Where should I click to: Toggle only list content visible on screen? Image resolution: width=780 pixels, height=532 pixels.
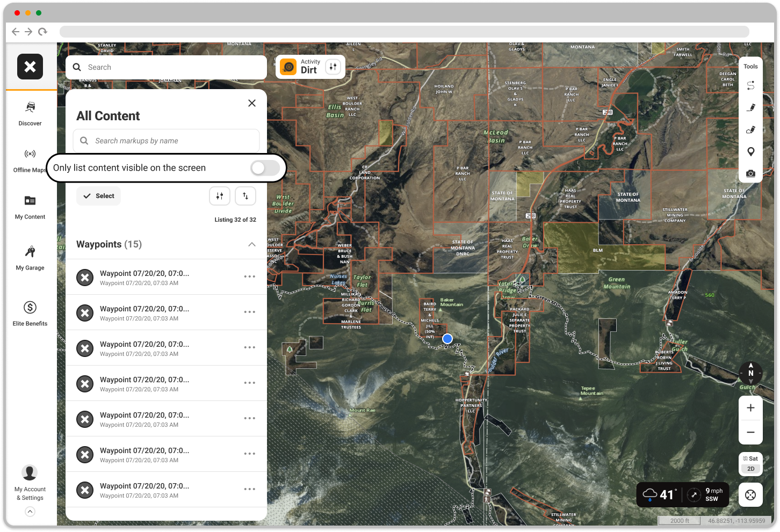[x=265, y=168]
